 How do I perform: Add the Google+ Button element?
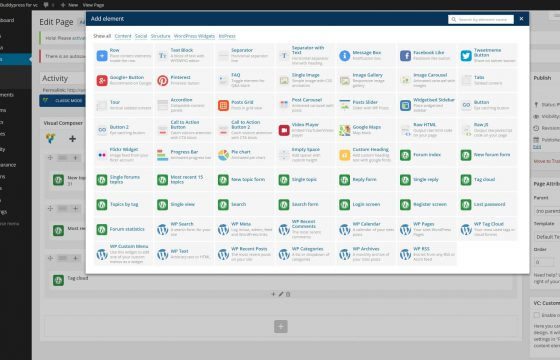pos(124,80)
